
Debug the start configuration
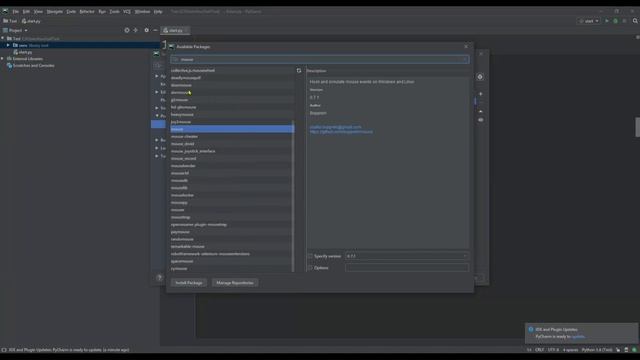point(616,21)
